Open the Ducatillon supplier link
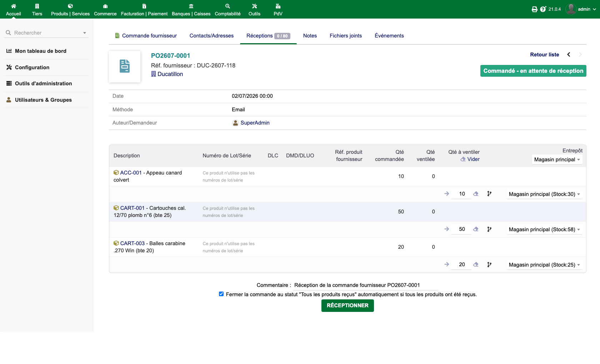This screenshot has width=600, height=364. pyautogui.click(x=170, y=74)
